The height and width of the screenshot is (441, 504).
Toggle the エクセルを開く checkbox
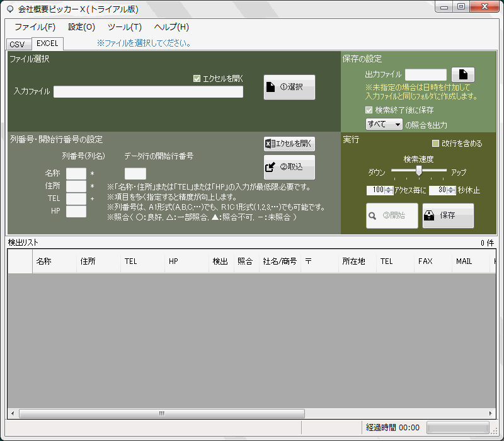tap(197, 79)
